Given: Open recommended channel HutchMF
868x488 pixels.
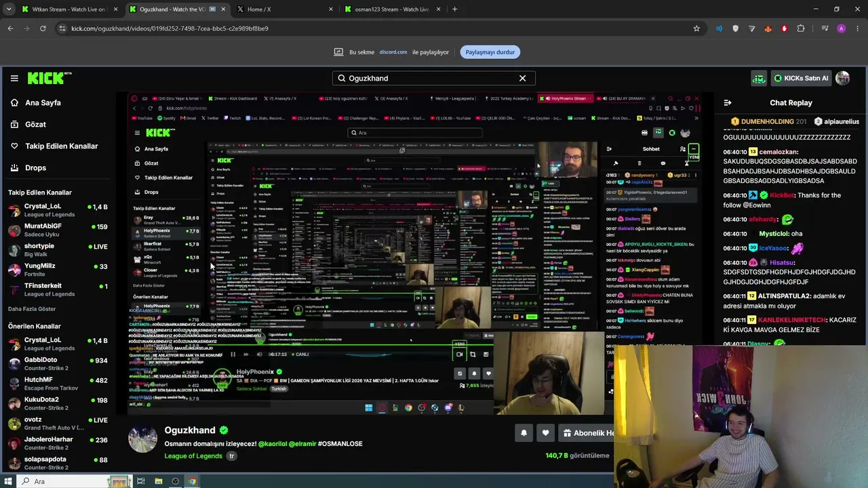Looking at the screenshot, I should pyautogui.click(x=58, y=384).
